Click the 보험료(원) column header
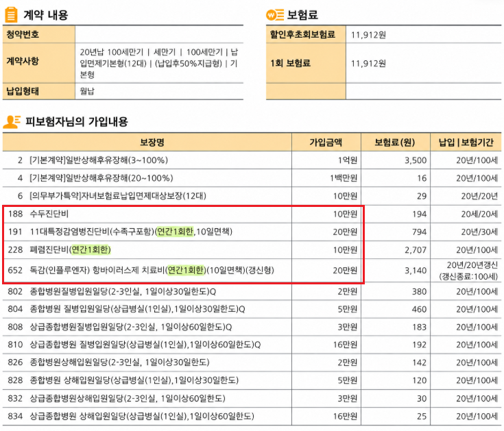The width and height of the screenshot is (504, 431). coord(396,143)
